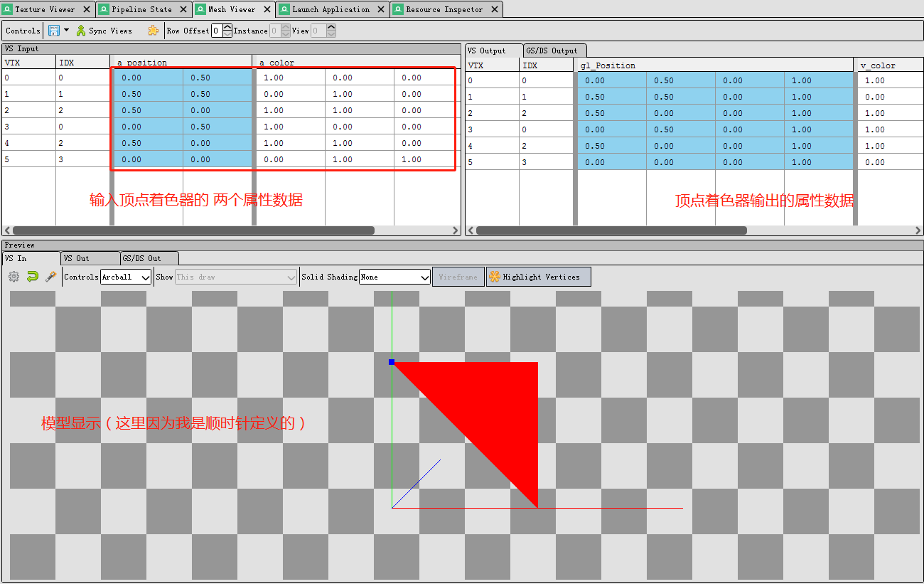Viewport: 924px width, 584px height.
Task: Click the IDX header in VS Input
Action: click(82, 63)
